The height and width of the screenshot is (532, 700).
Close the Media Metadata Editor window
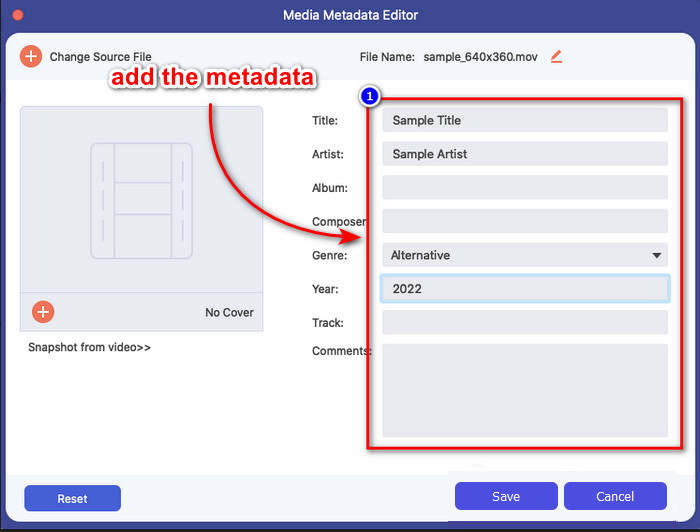[18, 15]
